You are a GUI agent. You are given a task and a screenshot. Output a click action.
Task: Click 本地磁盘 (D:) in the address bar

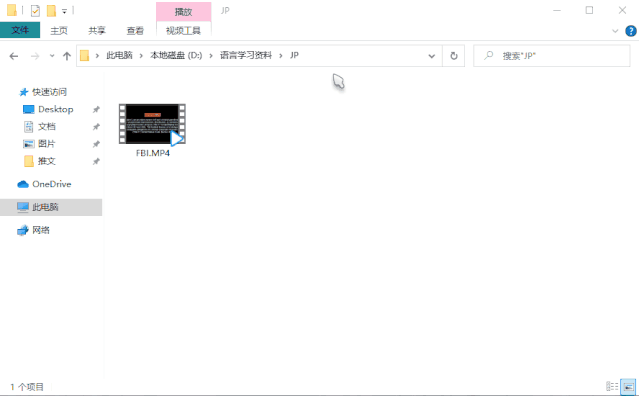(x=176, y=55)
